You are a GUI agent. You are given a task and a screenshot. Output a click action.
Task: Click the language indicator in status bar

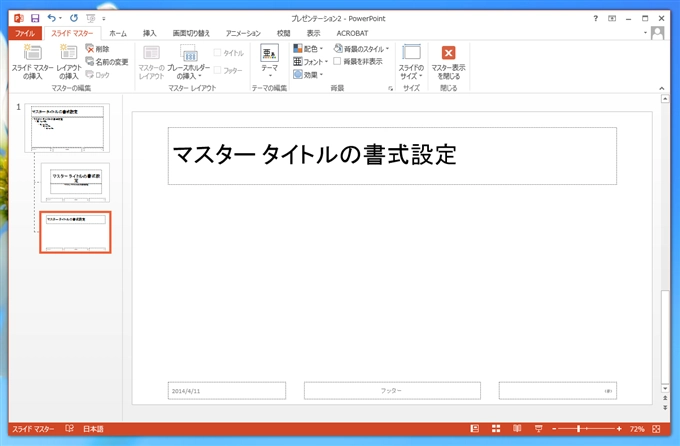(93, 429)
